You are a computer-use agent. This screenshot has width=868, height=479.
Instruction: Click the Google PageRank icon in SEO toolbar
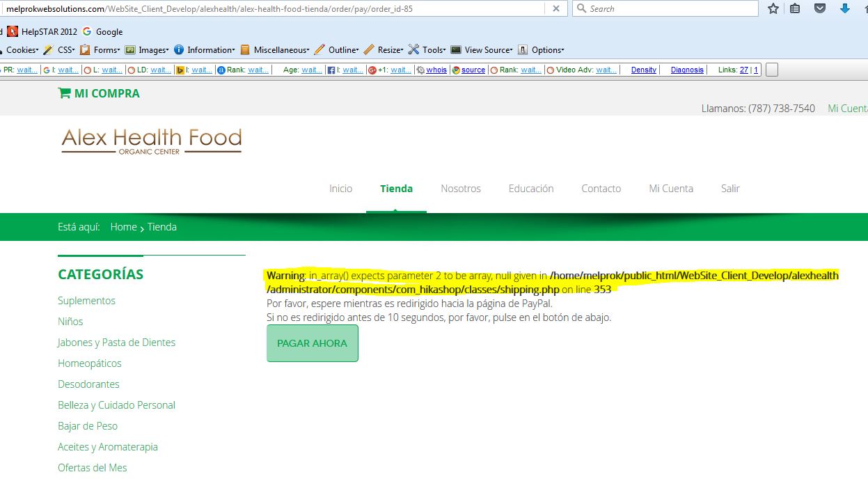click(1, 70)
